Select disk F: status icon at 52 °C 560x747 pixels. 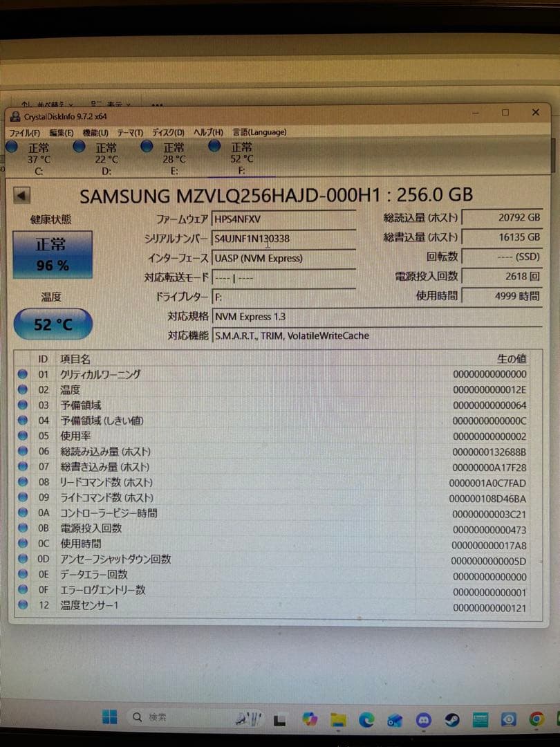pyautogui.click(x=214, y=147)
